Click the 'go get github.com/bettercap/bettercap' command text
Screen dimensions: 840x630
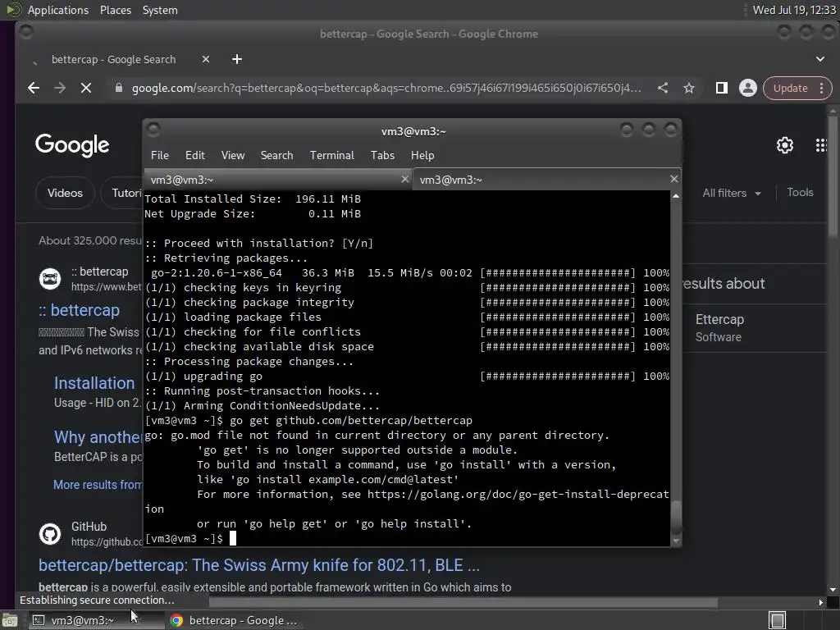tap(351, 421)
